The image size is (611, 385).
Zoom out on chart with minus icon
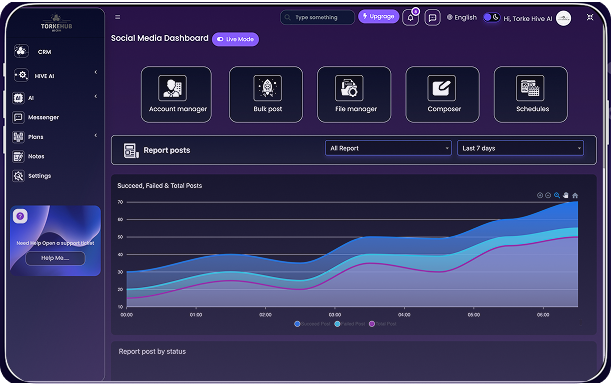(x=548, y=195)
